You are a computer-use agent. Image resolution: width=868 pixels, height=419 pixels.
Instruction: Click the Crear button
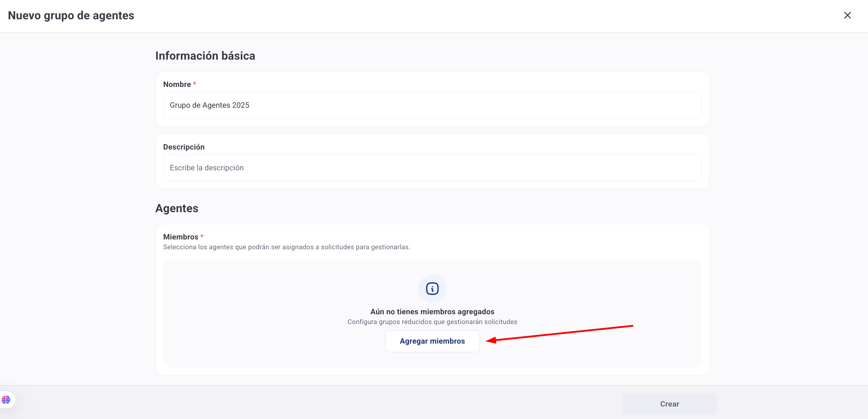(670, 404)
